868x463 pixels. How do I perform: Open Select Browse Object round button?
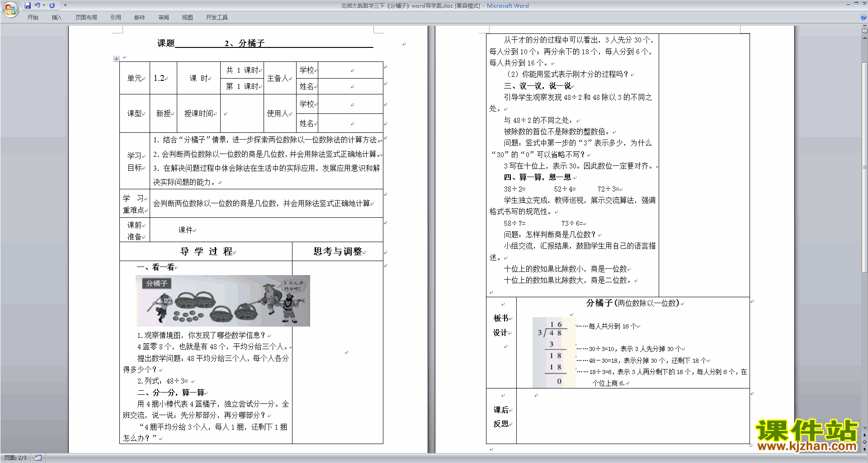click(865, 442)
